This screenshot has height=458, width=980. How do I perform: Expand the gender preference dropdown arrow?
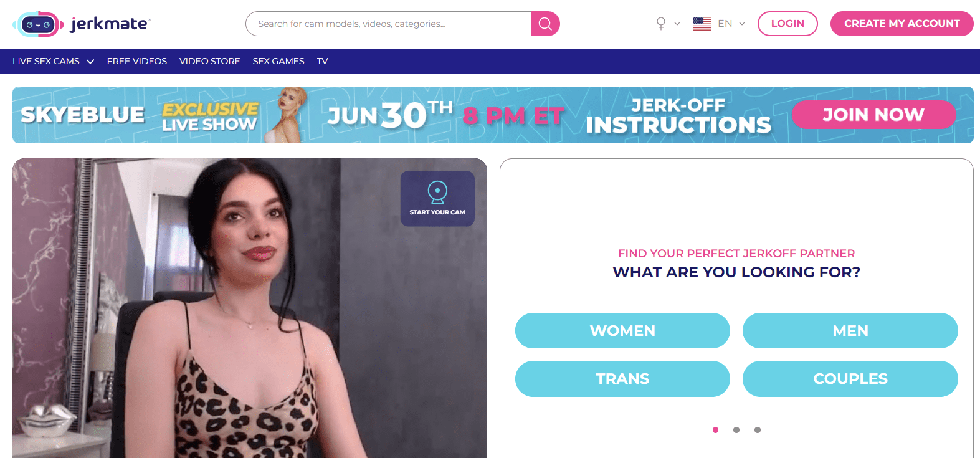(x=677, y=24)
